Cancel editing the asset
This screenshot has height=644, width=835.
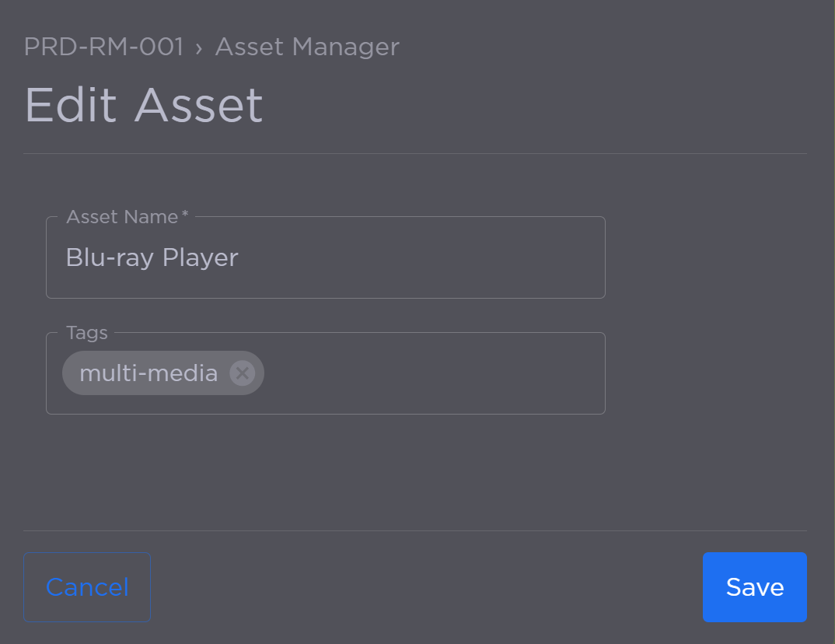pyautogui.click(x=86, y=587)
